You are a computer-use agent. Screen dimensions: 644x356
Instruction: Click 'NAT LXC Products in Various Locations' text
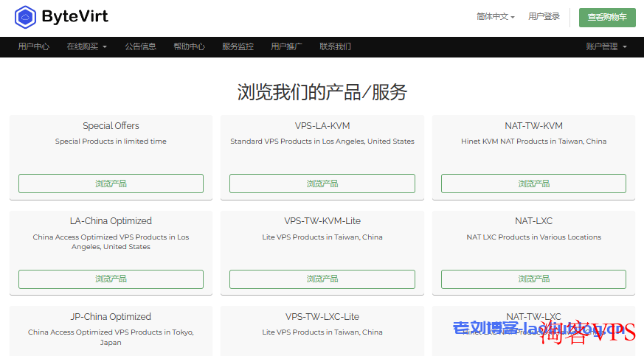tap(533, 237)
